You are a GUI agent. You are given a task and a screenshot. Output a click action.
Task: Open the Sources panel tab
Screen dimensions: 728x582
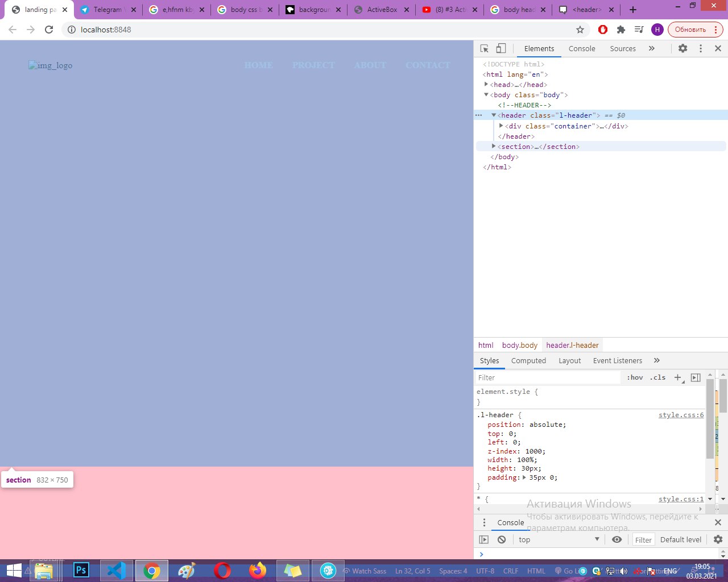(x=623, y=49)
